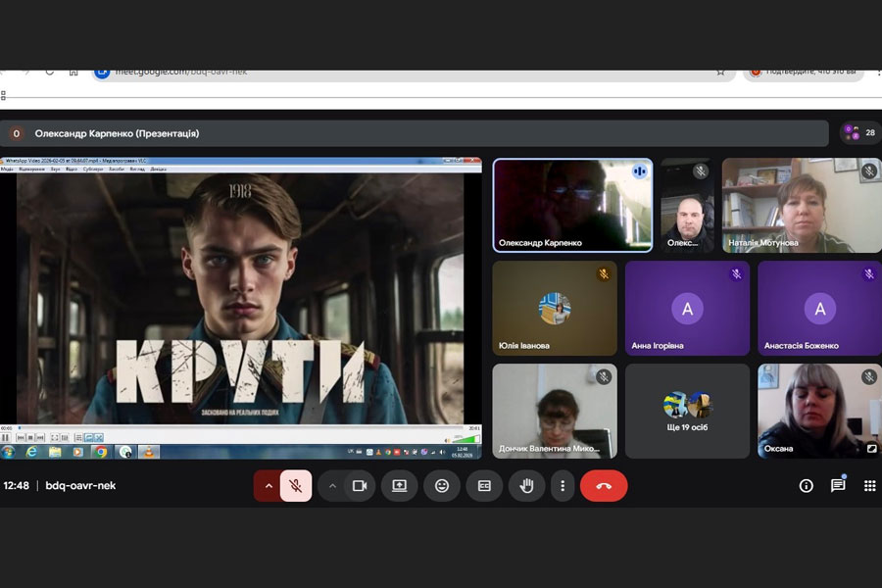Select Дончик Валентина's video tile

[555, 411]
